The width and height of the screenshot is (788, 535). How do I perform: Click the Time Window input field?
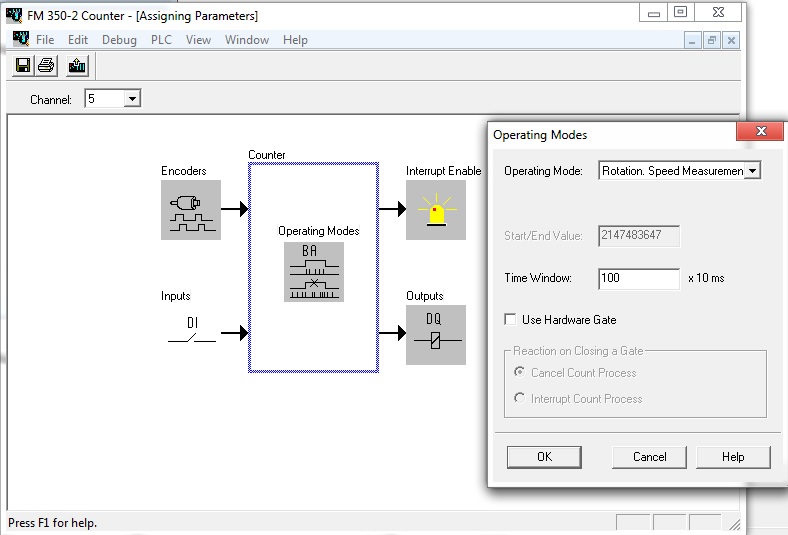(639, 278)
